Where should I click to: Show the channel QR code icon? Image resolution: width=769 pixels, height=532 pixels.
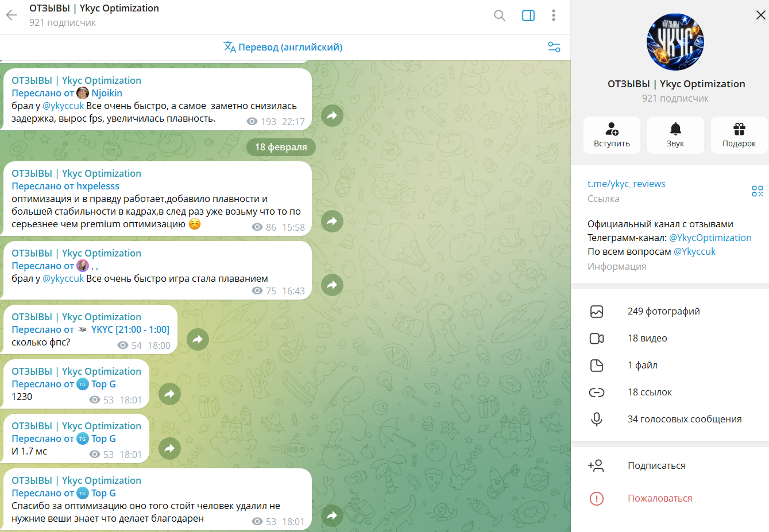click(x=758, y=191)
